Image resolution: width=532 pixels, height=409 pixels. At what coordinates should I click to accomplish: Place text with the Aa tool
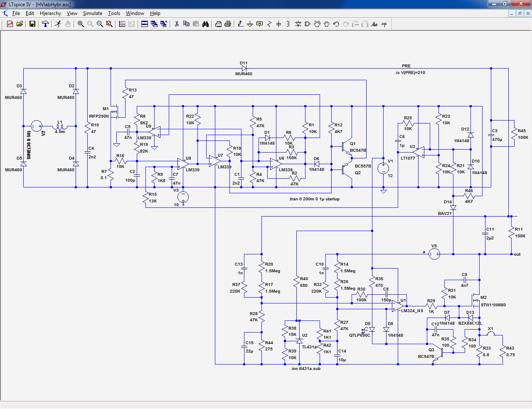374,24
